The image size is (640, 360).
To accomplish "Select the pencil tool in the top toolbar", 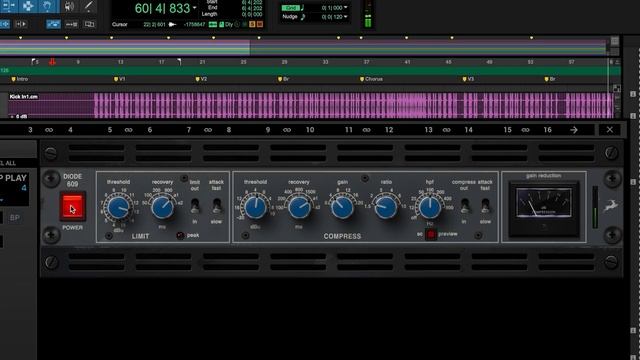I will [x=88, y=6].
